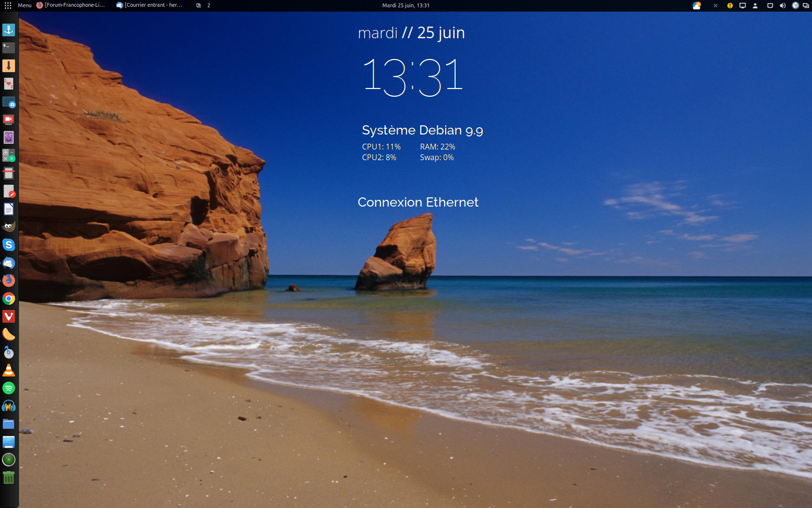Open VLC media player
This screenshot has height=508, width=812.
point(9,370)
